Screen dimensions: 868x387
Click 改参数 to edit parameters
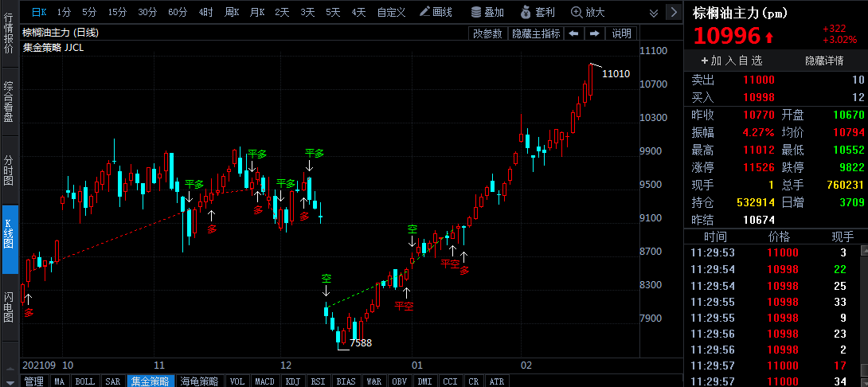487,33
